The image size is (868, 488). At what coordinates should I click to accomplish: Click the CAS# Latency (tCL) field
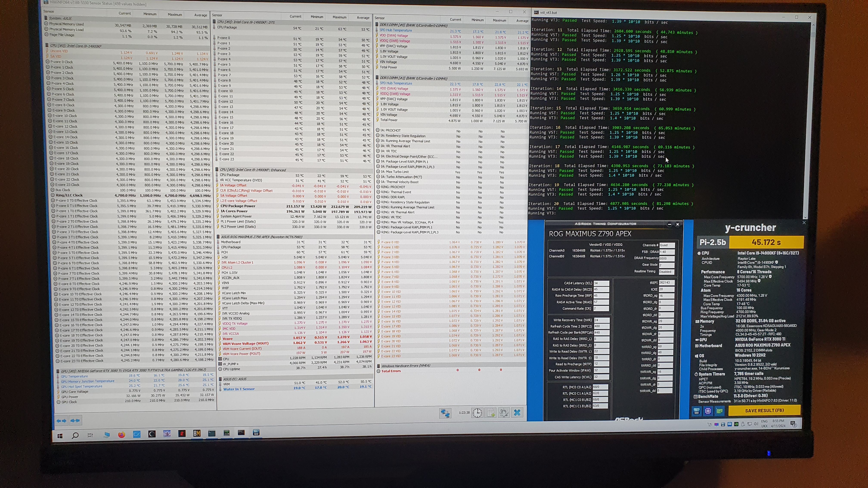tap(601, 283)
